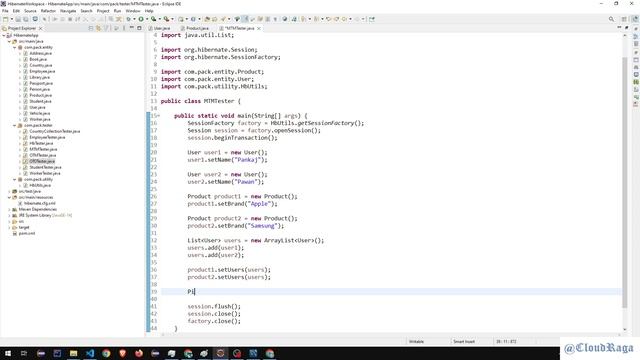Open the Refactor menu
The image size is (640, 360).
(x=48, y=11)
